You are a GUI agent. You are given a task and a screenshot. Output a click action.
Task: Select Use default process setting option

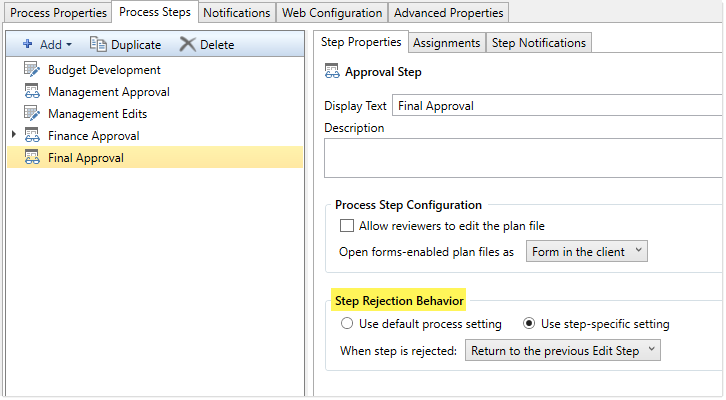tap(347, 324)
